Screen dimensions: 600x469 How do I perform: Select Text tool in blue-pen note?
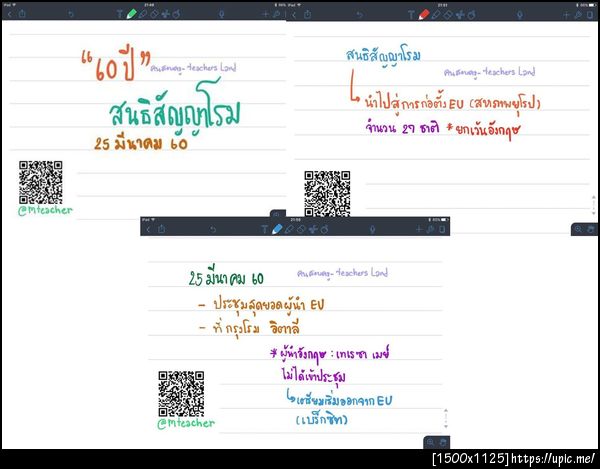click(x=264, y=229)
